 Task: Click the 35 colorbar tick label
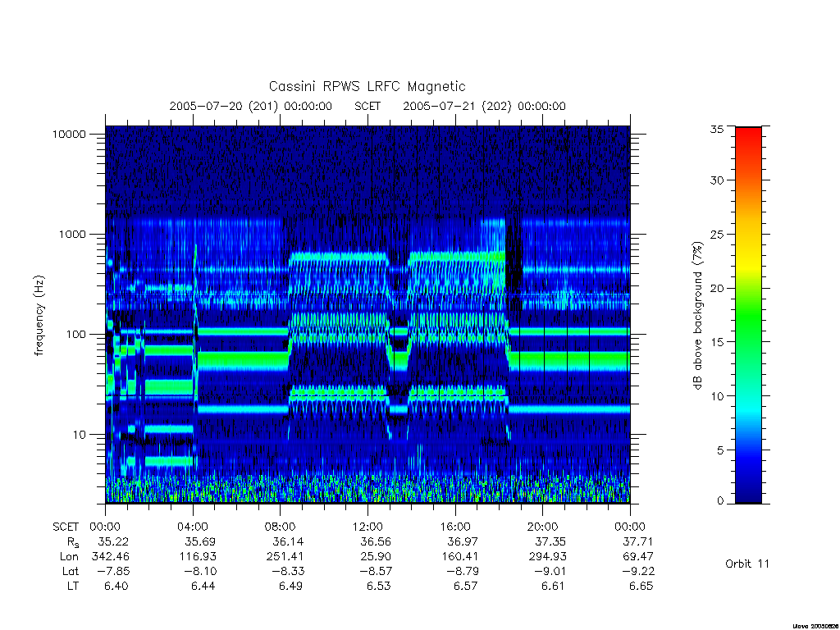pyautogui.click(x=717, y=129)
